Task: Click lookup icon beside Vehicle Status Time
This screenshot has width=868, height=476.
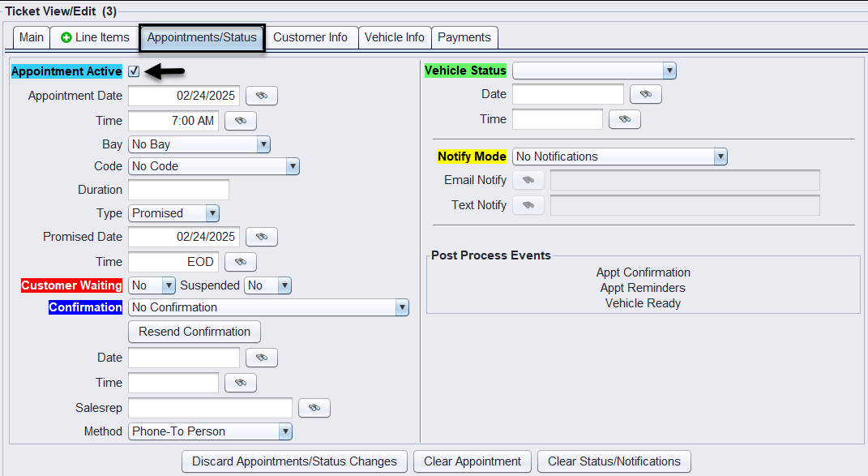Action: tap(624, 119)
